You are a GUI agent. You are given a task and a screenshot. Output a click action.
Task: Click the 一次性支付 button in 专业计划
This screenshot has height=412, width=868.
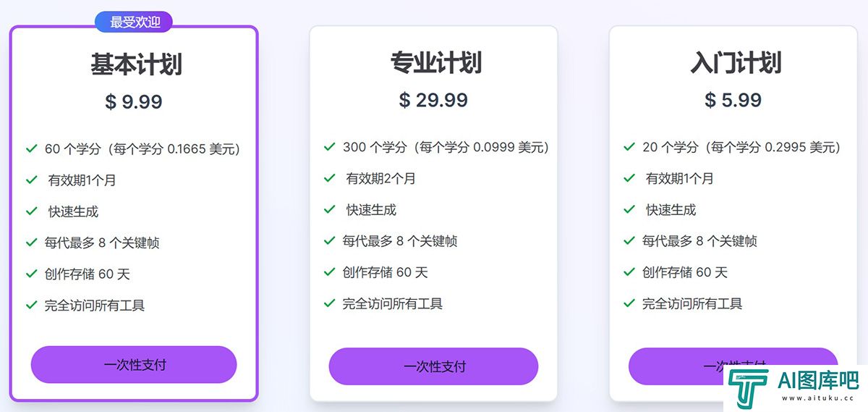coord(433,366)
